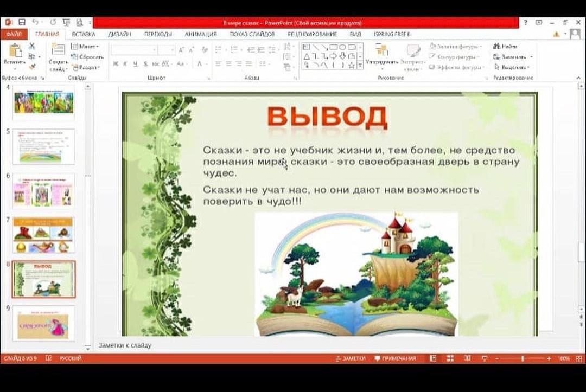Image resolution: width=586 pixels, height=392 pixels.
Task: Toggle the notes pane via Заметки
Action: pos(351,358)
